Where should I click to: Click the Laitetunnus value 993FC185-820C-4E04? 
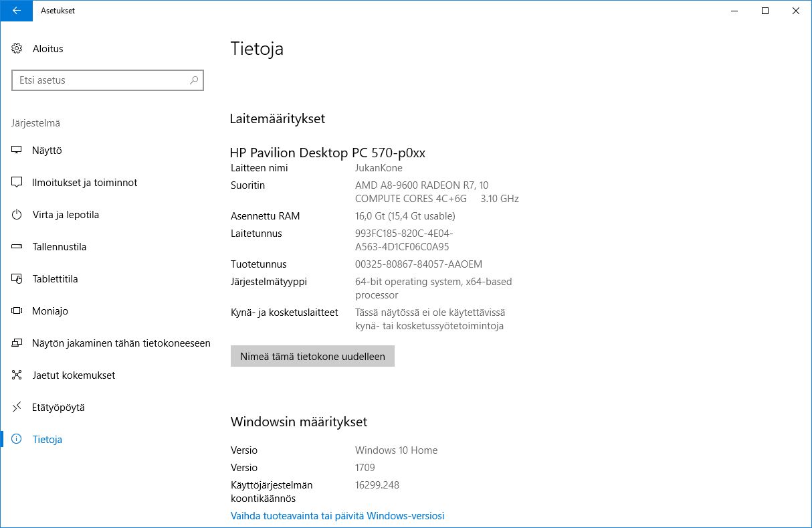[404, 240]
